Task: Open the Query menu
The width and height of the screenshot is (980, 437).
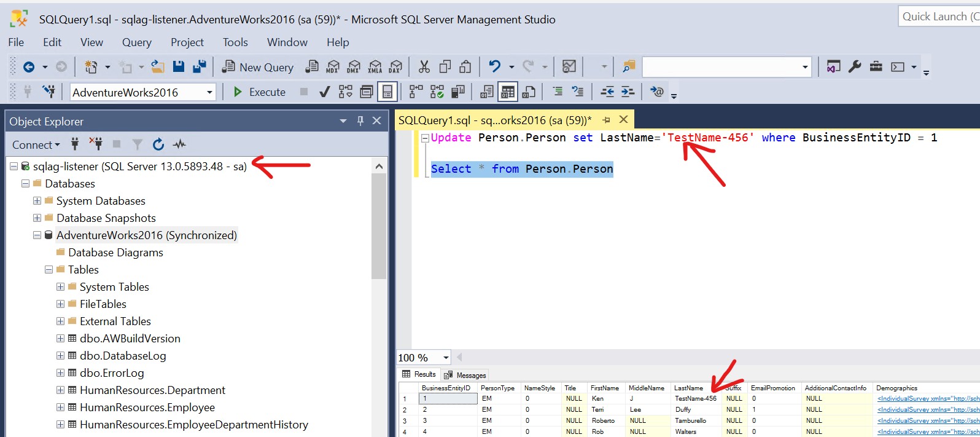Action: [x=136, y=42]
